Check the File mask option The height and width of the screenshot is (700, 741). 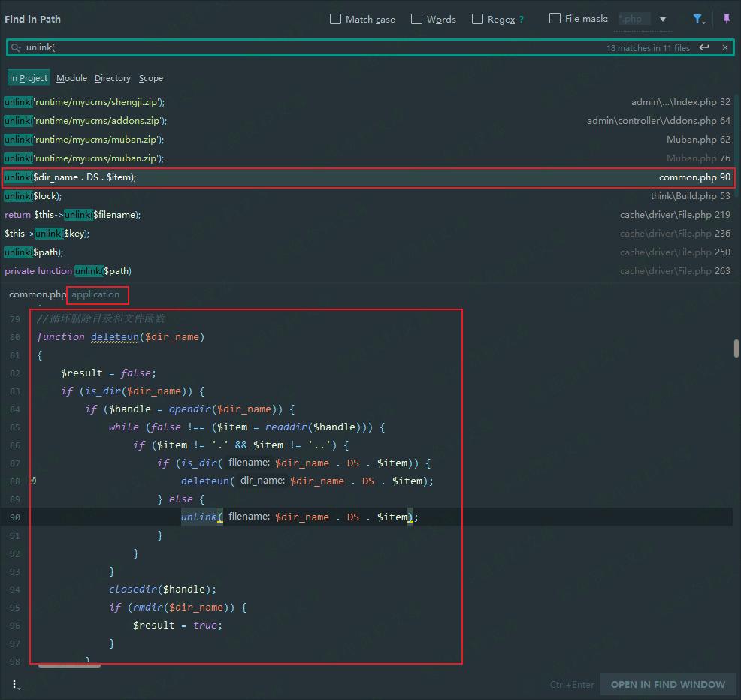tap(555, 18)
